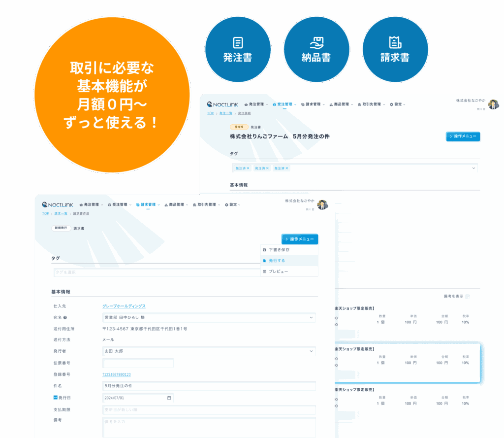Viewport: 504px width, 438px height.
Task: Select 発行する from the operation menu
Action: [x=277, y=261]
